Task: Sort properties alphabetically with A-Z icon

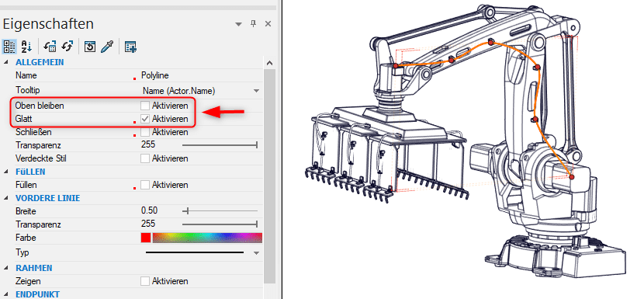Action: (26, 47)
